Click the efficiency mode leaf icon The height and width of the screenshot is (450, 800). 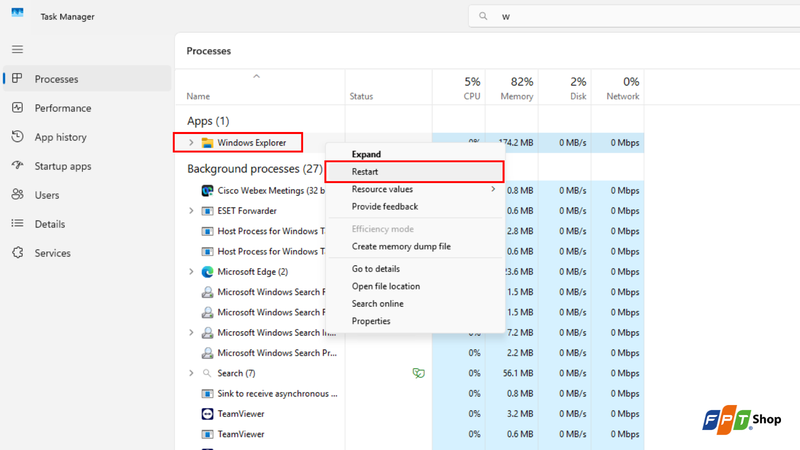pos(418,373)
